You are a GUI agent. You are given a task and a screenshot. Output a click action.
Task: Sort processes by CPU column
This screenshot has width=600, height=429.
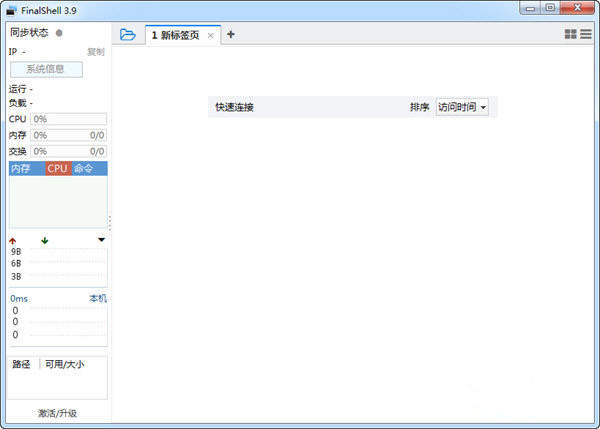coord(58,168)
